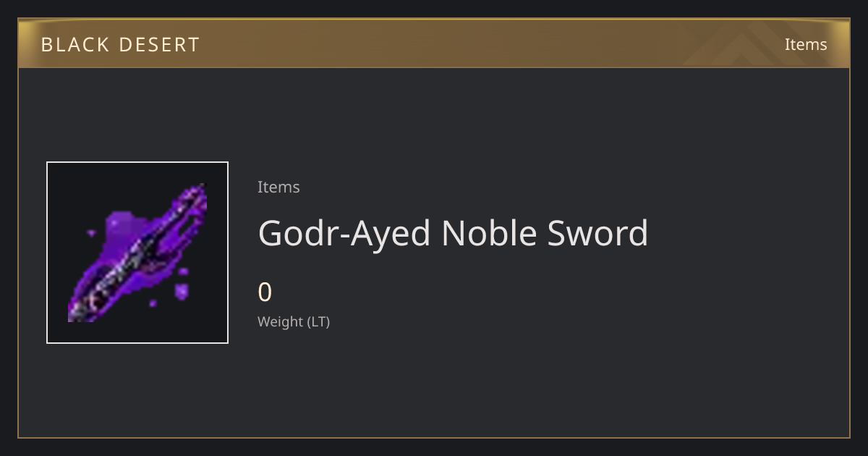The width and height of the screenshot is (868, 456).
Task: Click the chevron emblem in the gold header
Action: coord(752,43)
